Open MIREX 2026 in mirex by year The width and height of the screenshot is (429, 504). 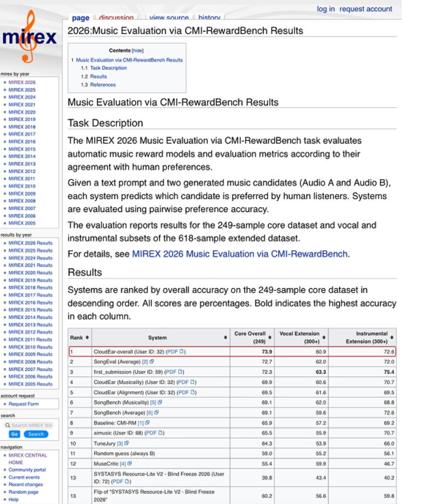(x=22, y=82)
